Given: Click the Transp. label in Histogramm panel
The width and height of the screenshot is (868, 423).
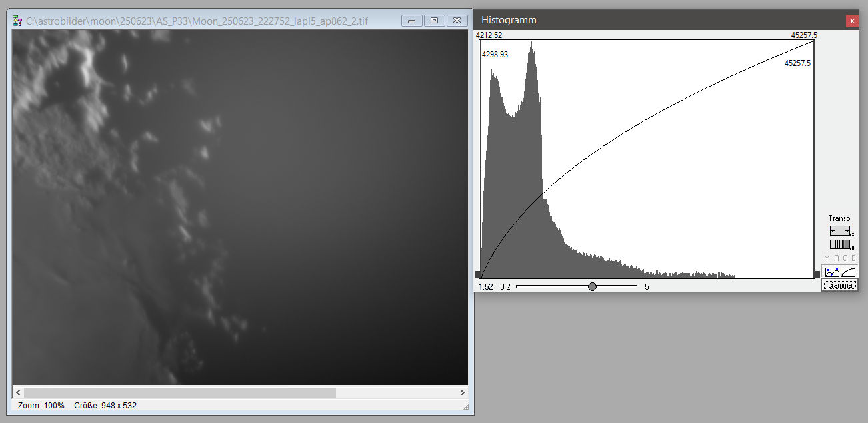Looking at the screenshot, I should click(x=840, y=218).
